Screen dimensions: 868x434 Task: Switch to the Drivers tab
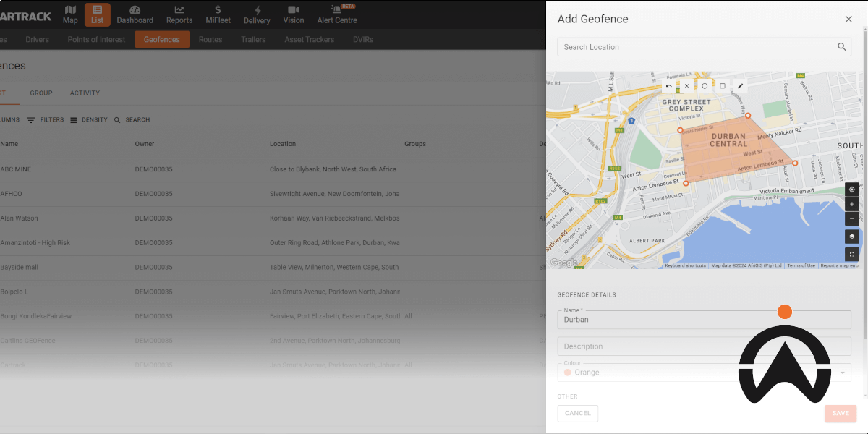(38, 40)
